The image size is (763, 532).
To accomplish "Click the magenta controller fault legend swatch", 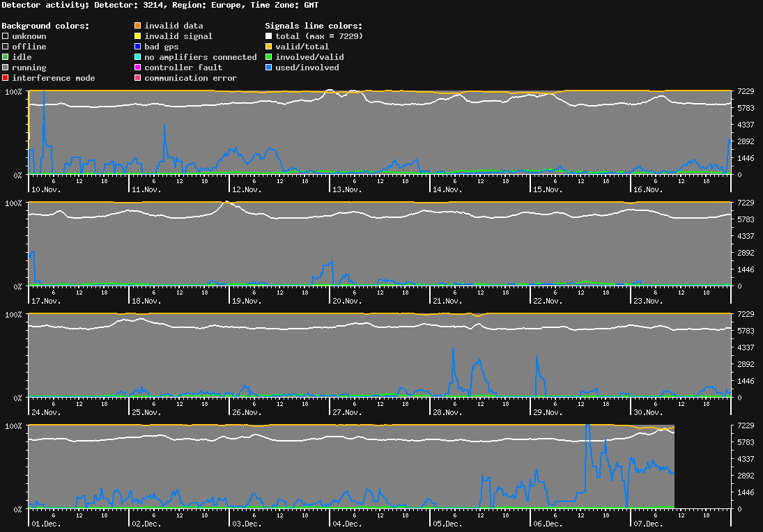I will tap(137, 67).
